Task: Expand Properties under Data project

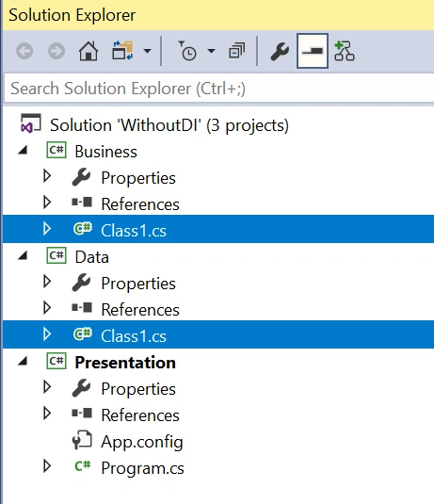Action: click(x=47, y=282)
